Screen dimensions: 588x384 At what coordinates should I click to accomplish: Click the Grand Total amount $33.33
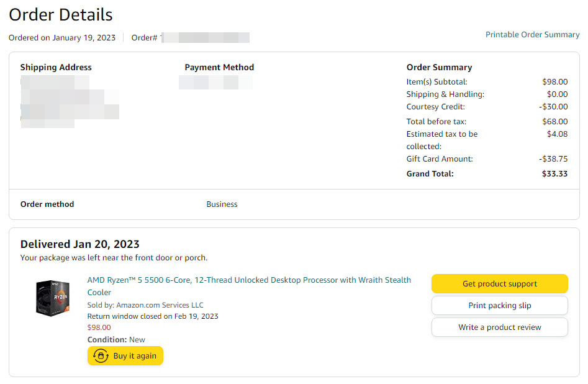tap(554, 174)
